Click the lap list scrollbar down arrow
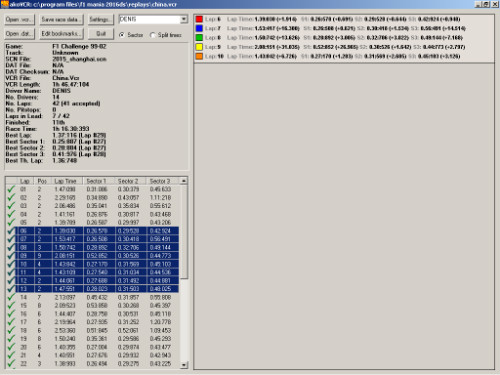The height and width of the screenshot is (375, 500). [x=184, y=365]
